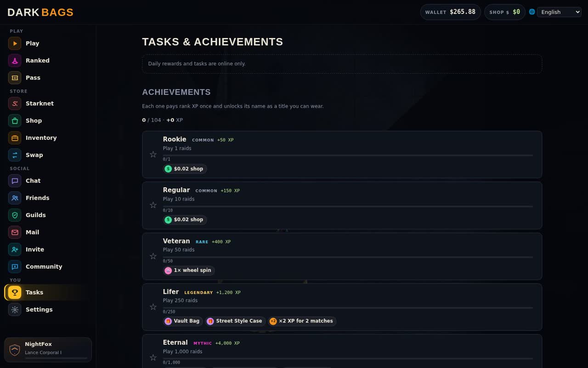Open the Community icon
The height and width of the screenshot is (368, 588).
point(15,267)
